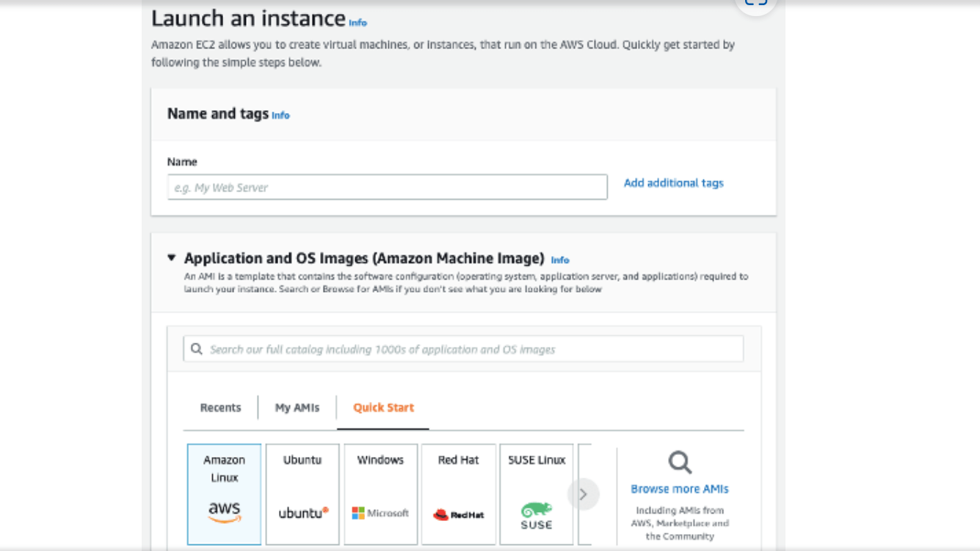
Task: Select the Amazon Linux AMI card
Action: [x=224, y=493]
